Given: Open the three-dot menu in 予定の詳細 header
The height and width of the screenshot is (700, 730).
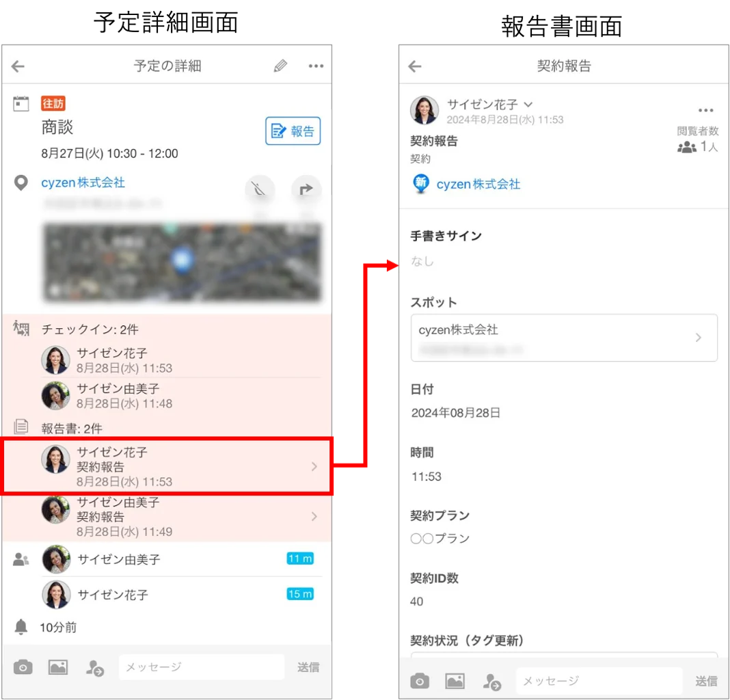Looking at the screenshot, I should coord(316,66).
